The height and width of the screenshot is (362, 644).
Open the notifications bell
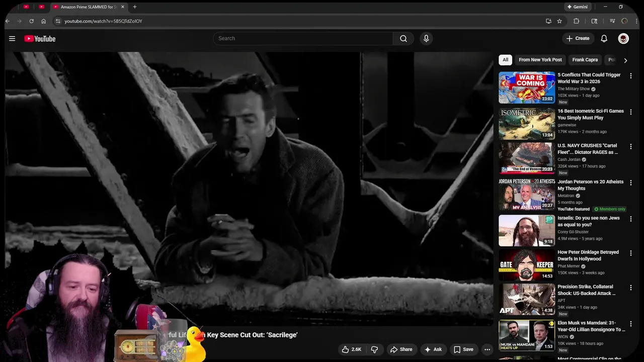coord(604,39)
